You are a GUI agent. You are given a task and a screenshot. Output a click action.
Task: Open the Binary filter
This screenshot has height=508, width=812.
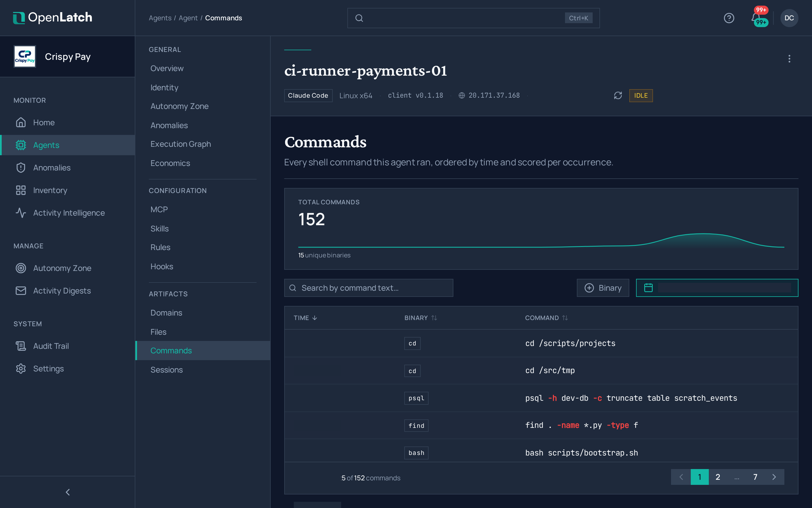tap(603, 288)
